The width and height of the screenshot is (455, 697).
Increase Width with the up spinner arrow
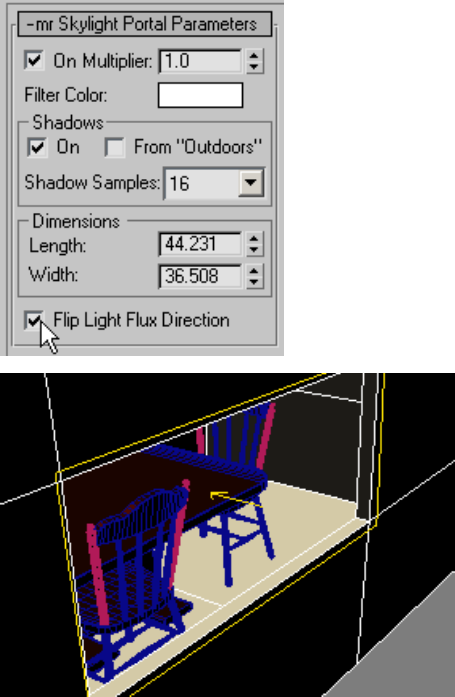pos(254,271)
